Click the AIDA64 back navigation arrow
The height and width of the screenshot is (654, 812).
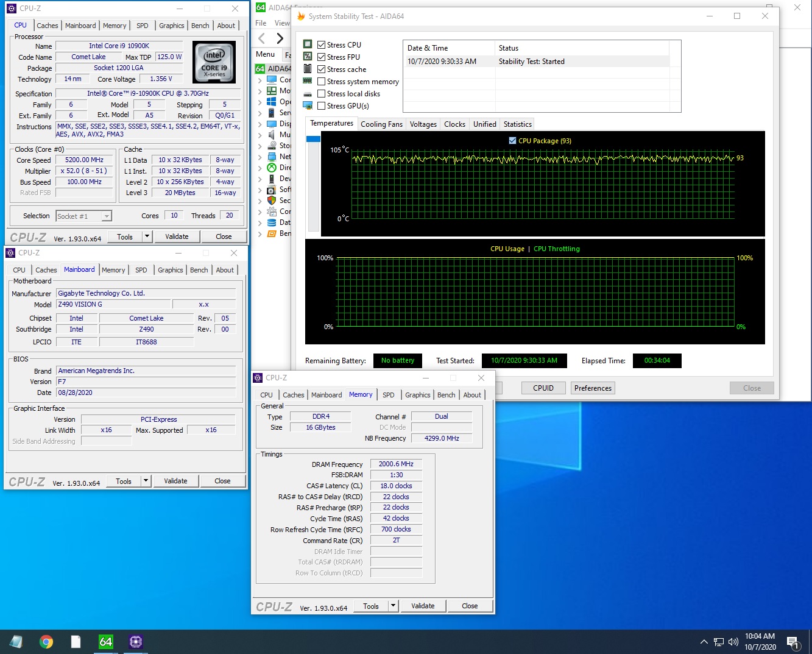tap(262, 39)
